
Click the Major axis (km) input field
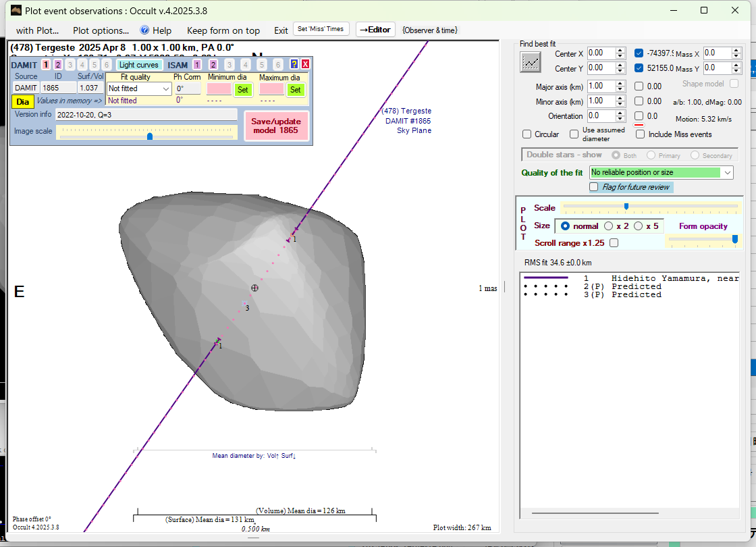600,86
